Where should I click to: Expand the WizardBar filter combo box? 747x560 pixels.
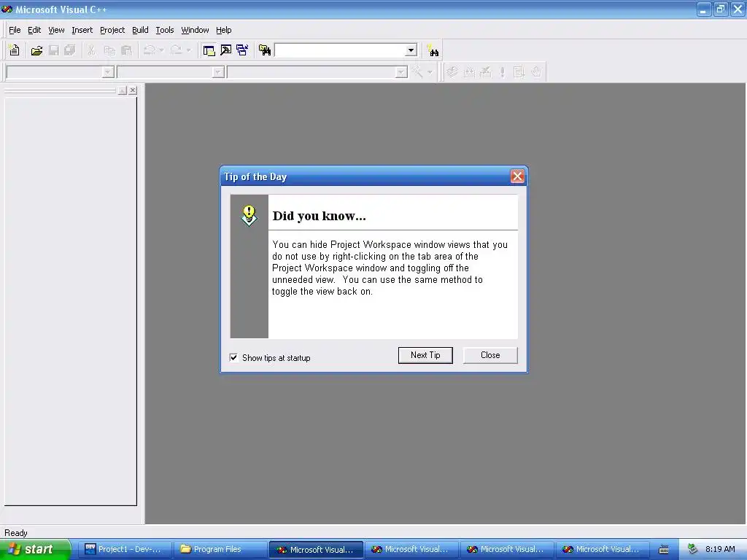point(218,72)
